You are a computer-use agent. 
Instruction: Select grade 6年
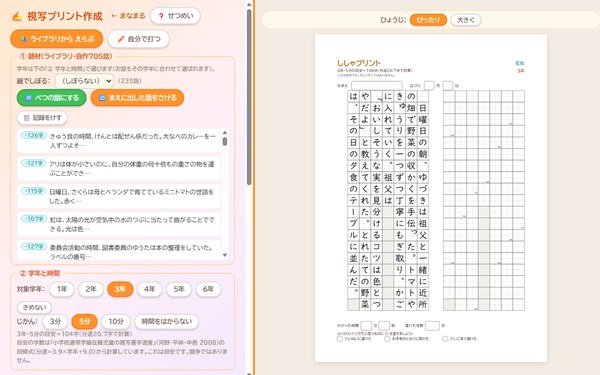[x=208, y=289]
